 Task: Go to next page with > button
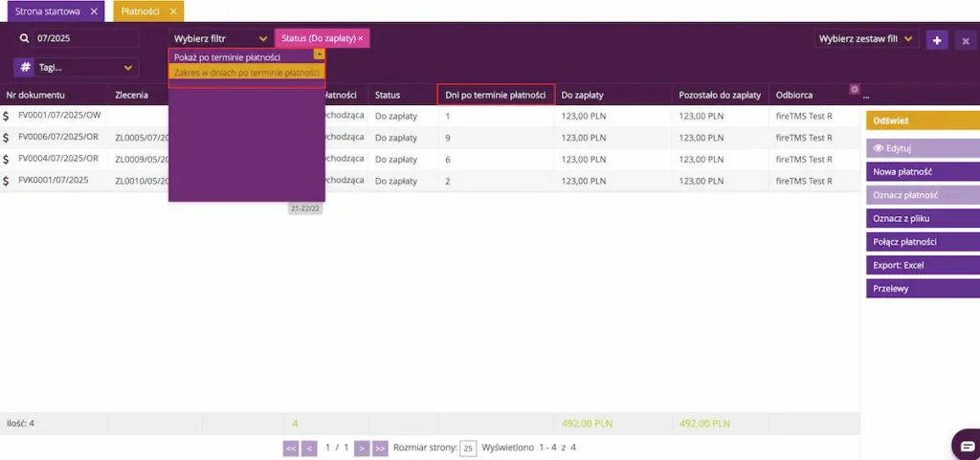362,448
